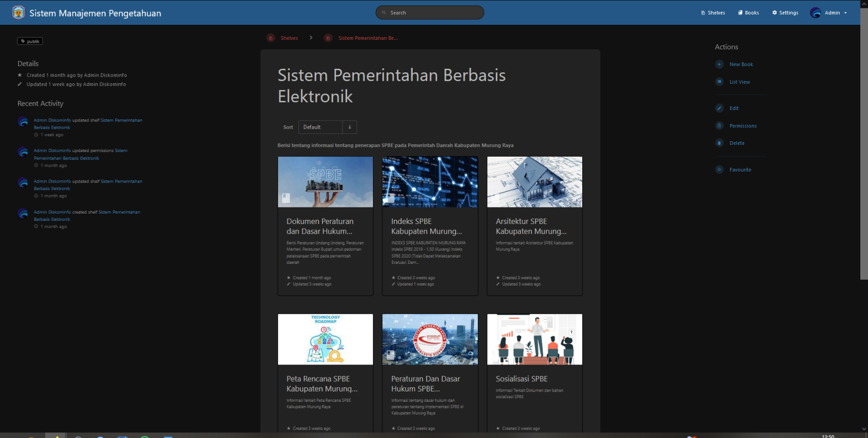The image size is (868, 438).
Task: Click 'Informasi Terkait Dokumen dan bahan sosialisasi' text
Action: tap(529, 394)
